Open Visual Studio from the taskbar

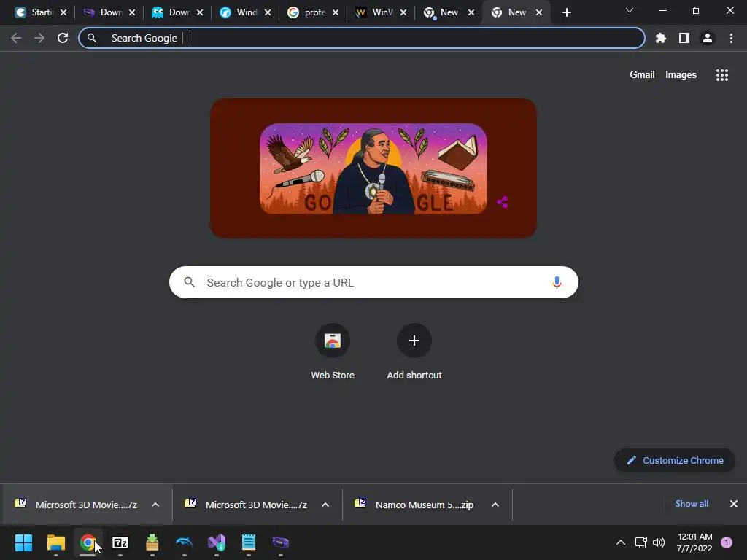pyautogui.click(x=216, y=542)
